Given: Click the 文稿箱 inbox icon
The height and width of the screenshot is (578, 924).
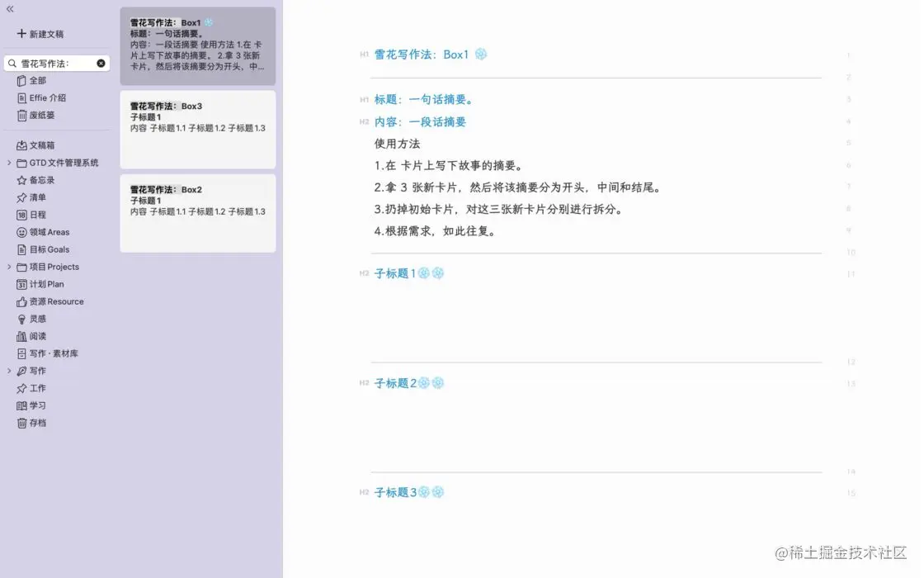Looking at the screenshot, I should point(21,145).
